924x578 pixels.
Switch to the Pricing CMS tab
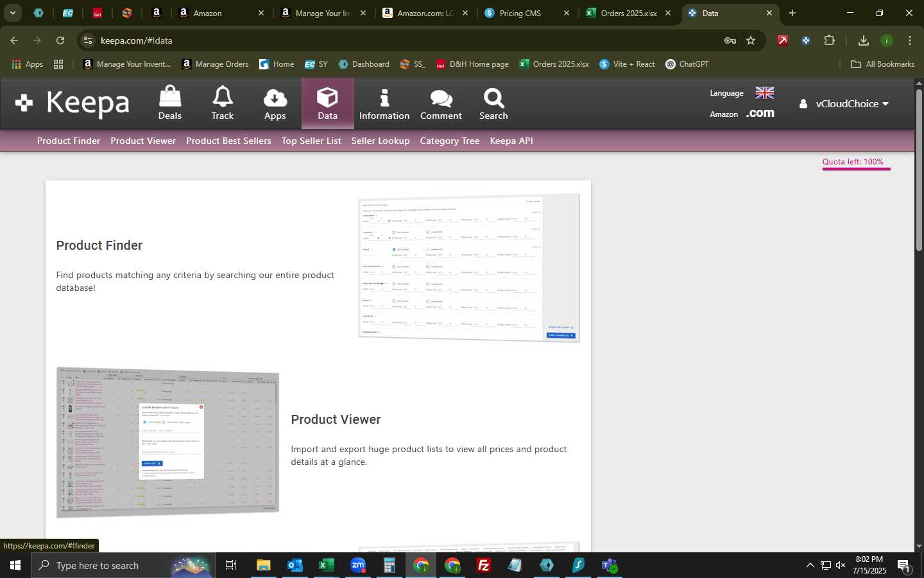[526, 13]
